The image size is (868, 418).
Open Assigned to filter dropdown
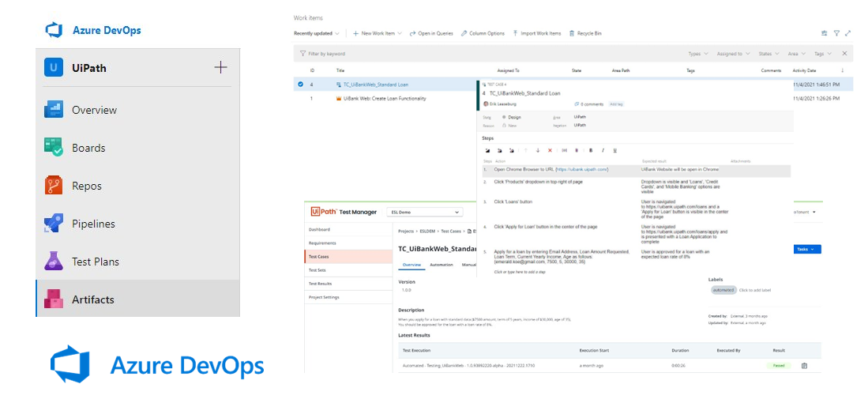734,54
